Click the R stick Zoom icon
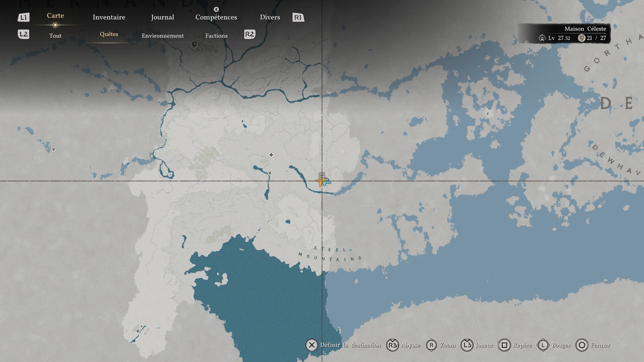The height and width of the screenshot is (362, 644). pos(432,345)
